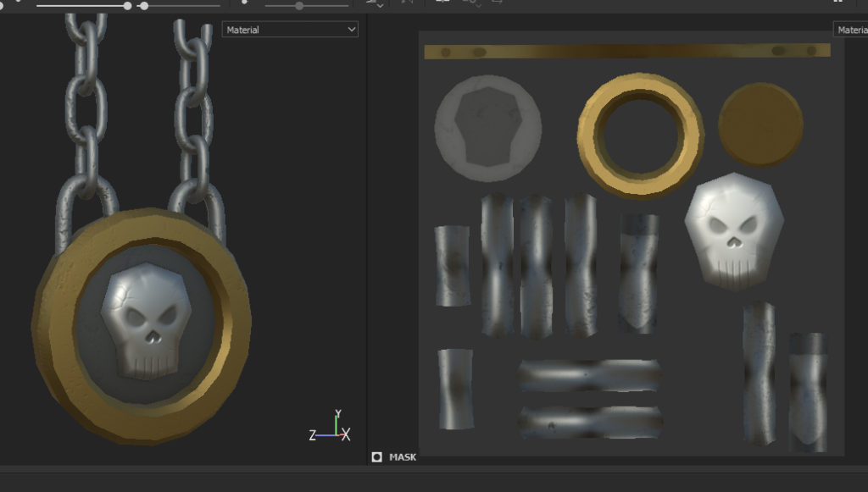Click the gold strip atop the UV layout
This screenshot has height=492, width=868.
click(x=626, y=52)
